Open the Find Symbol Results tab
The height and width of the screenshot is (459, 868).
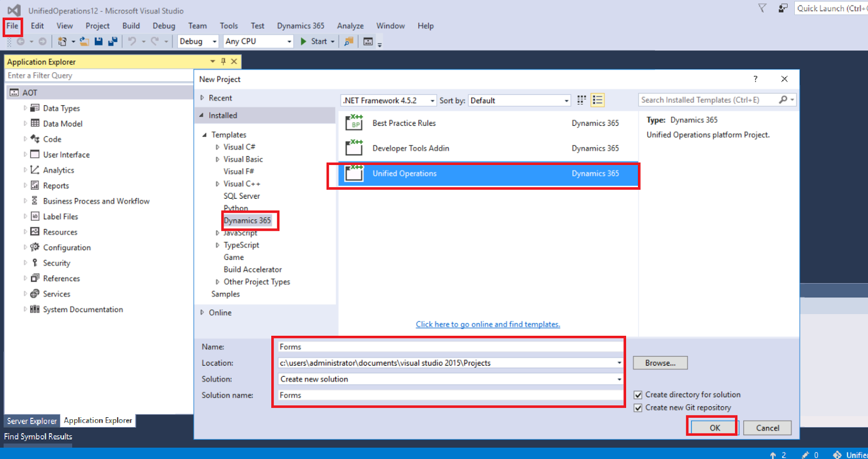[38, 436]
